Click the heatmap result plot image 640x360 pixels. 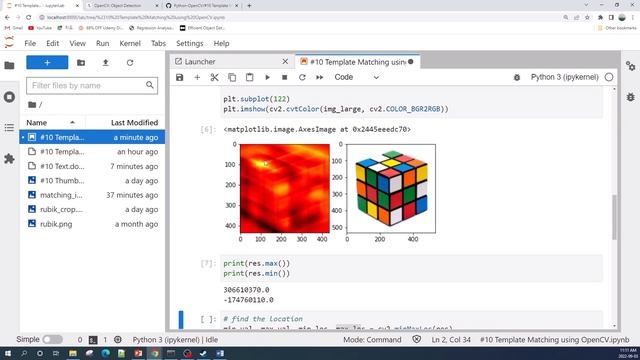pos(284,188)
